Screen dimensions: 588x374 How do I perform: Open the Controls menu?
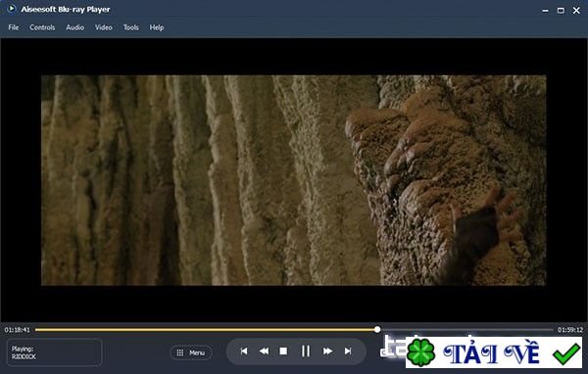pyautogui.click(x=42, y=27)
